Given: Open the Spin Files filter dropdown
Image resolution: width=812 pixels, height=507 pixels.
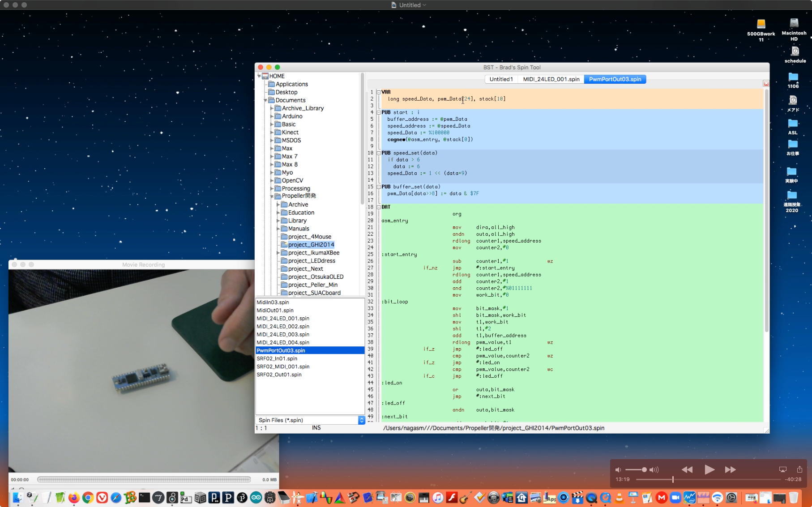Looking at the screenshot, I should 361,420.
